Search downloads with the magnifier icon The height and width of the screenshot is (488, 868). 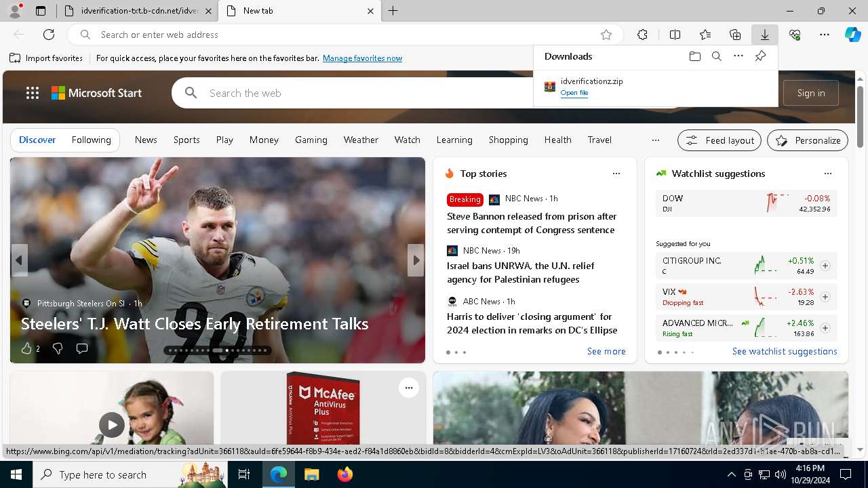716,56
